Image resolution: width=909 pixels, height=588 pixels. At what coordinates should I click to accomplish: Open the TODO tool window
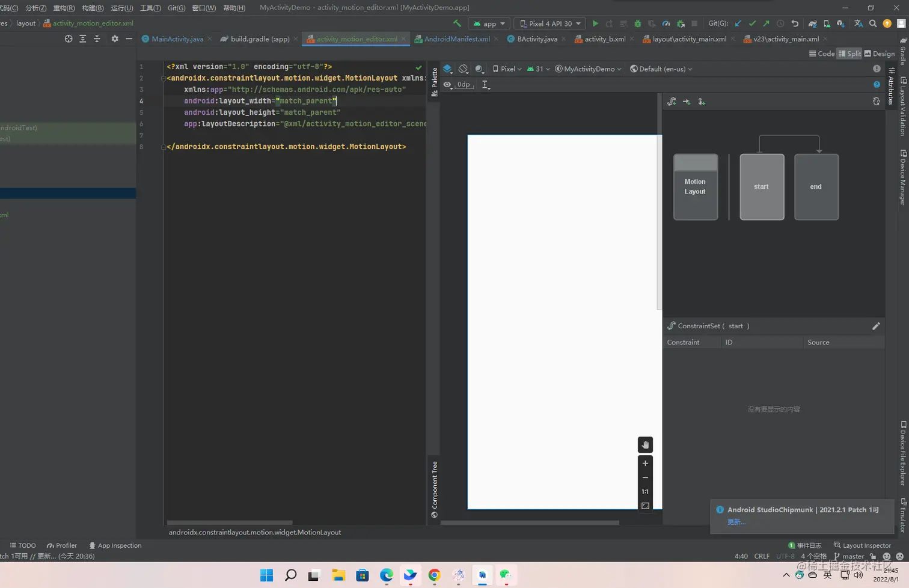pos(23,545)
